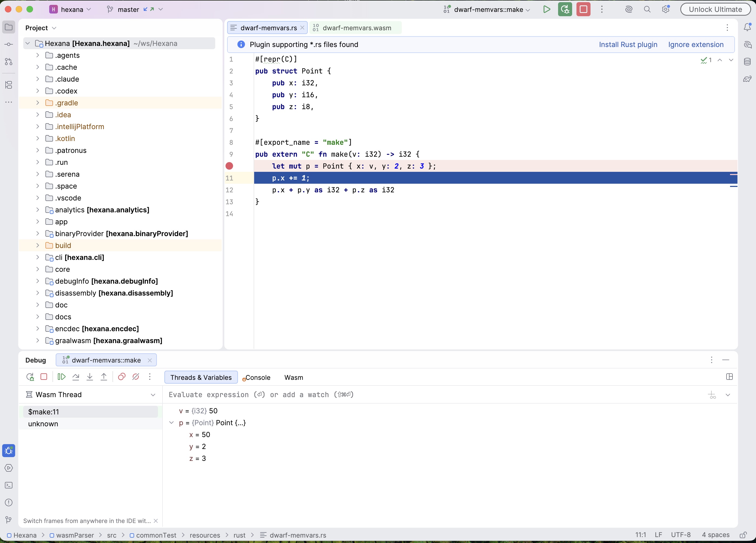Screen dimensions: 756x543
Task: Click the Step Into debug icon
Action: tap(90, 377)
